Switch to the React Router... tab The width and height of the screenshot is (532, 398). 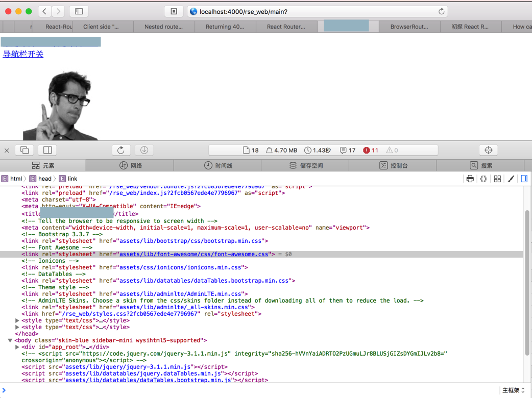[x=286, y=27]
